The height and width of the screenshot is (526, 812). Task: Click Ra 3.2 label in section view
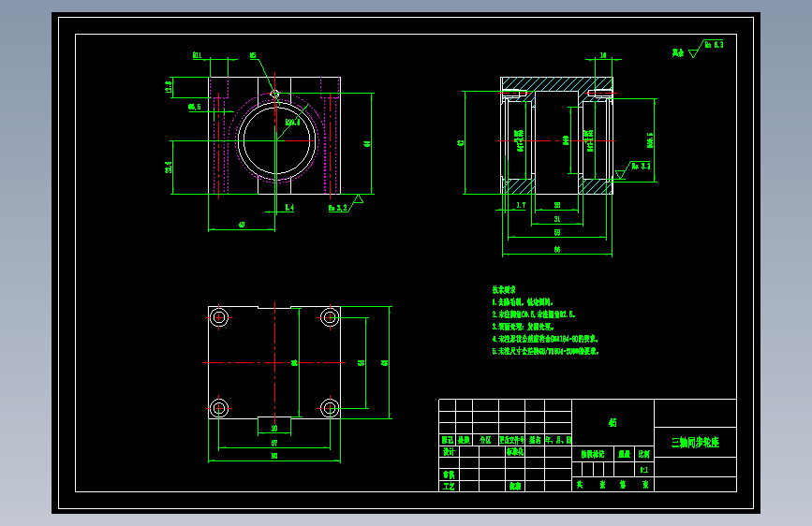coord(641,167)
